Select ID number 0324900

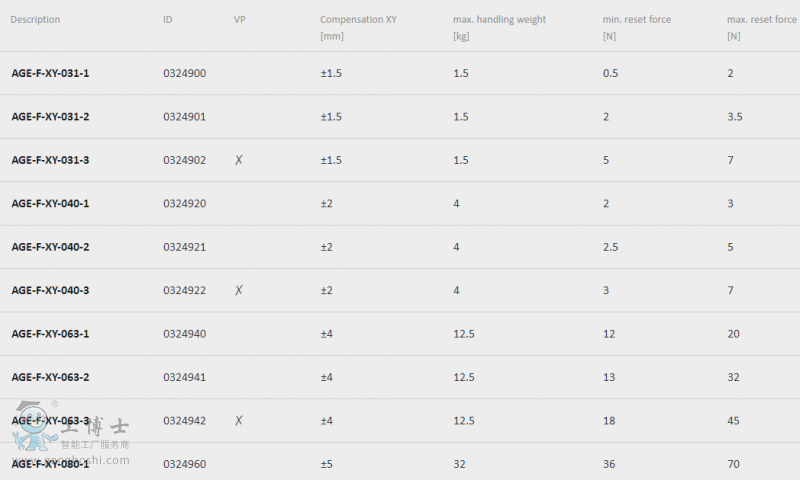click(185, 73)
